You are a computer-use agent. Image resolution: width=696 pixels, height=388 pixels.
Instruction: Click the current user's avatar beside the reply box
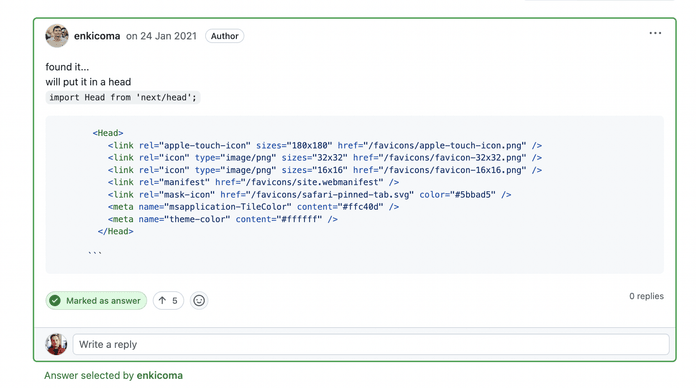56,344
